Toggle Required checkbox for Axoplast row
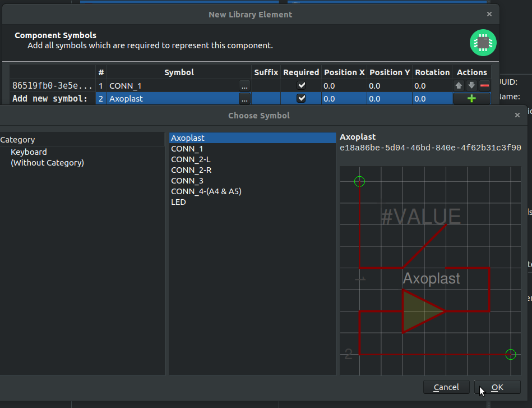 (301, 98)
